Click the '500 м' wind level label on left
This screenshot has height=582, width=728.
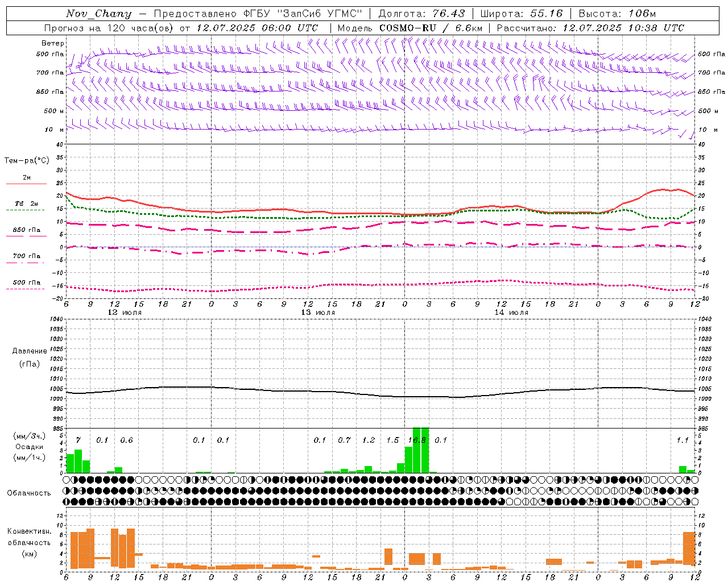point(55,111)
